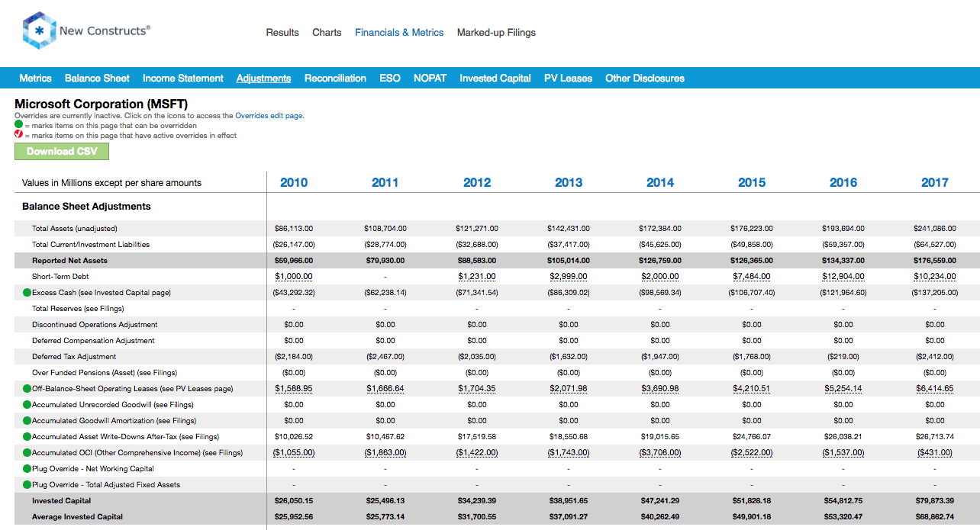Click the 2010 column header
The width and height of the screenshot is (980, 530).
[x=294, y=182]
